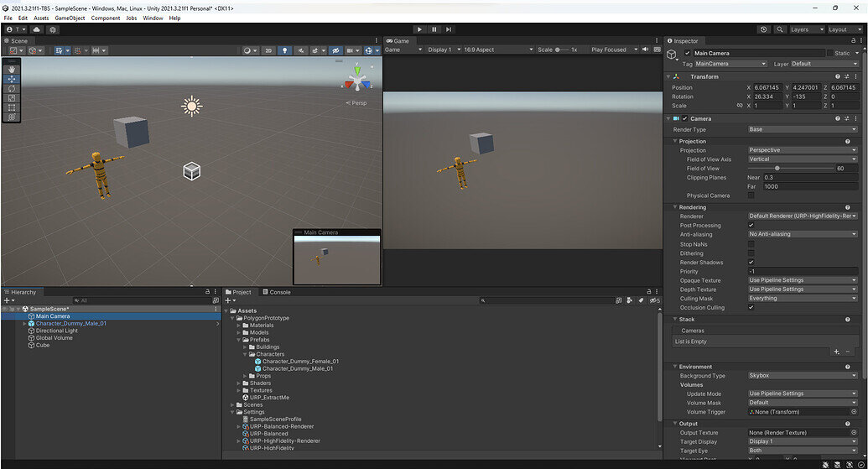
Task: Disable the Post Processing checkbox
Action: click(x=751, y=226)
